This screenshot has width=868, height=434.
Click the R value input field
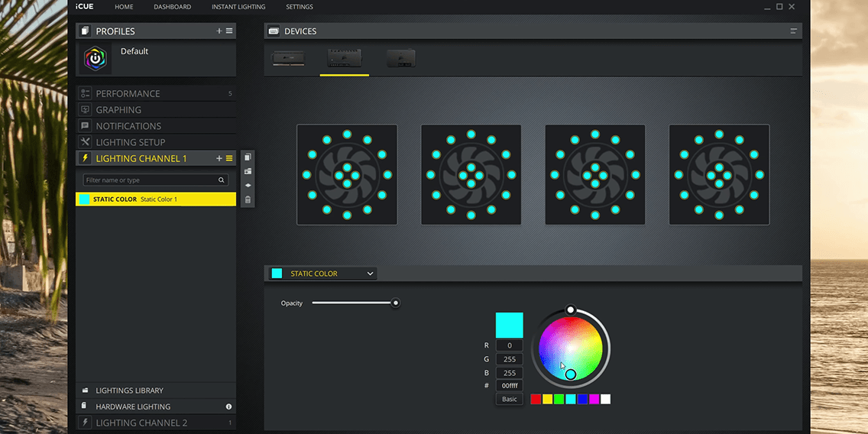coord(510,345)
